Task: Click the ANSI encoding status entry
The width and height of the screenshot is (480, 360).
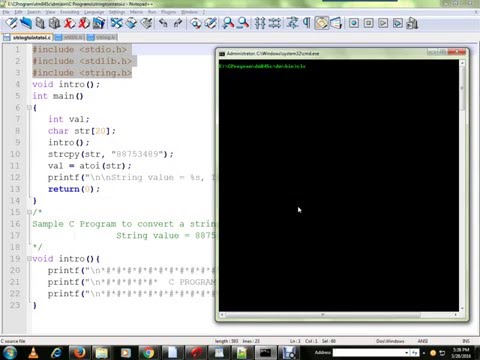Action: pos(423,341)
